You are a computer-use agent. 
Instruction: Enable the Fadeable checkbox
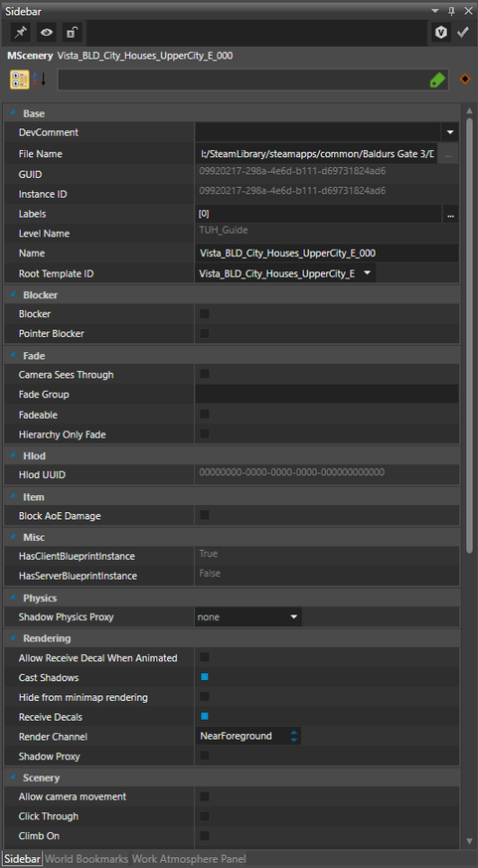pos(205,414)
